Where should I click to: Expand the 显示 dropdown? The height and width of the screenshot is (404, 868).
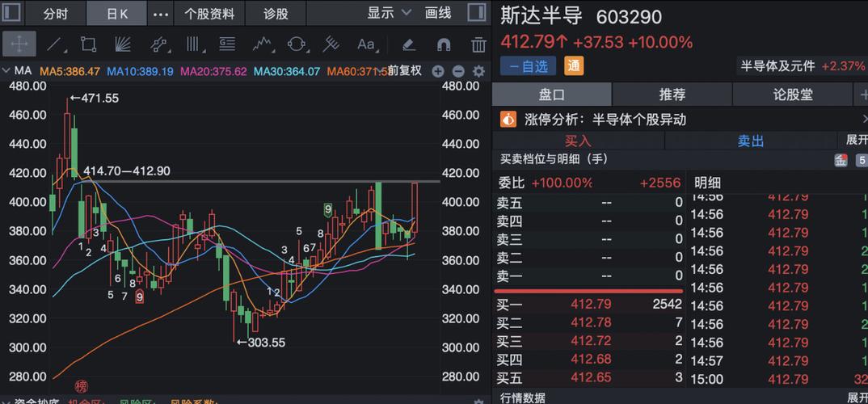coord(390,13)
